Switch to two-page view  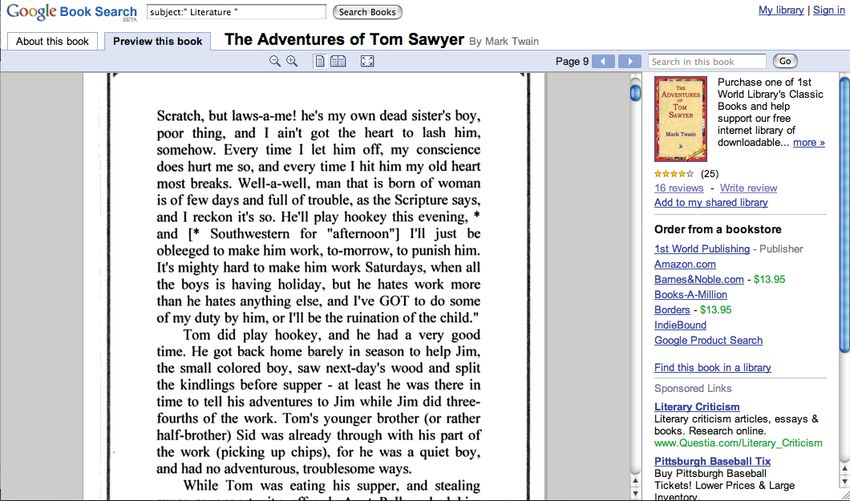[x=338, y=61]
